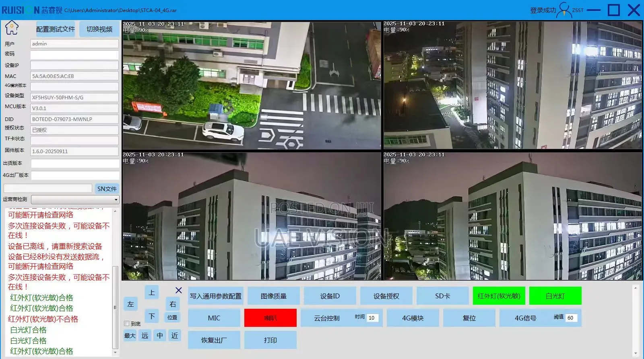The width and height of the screenshot is (644, 359).
Task: Click log line 红外灯(软光敏)不合格
Action: [43, 319]
